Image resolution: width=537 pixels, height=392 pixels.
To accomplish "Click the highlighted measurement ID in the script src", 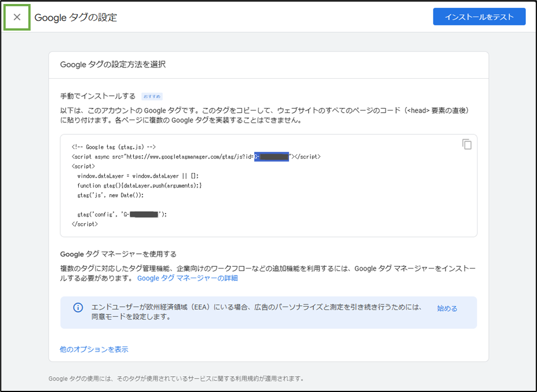I will point(271,156).
